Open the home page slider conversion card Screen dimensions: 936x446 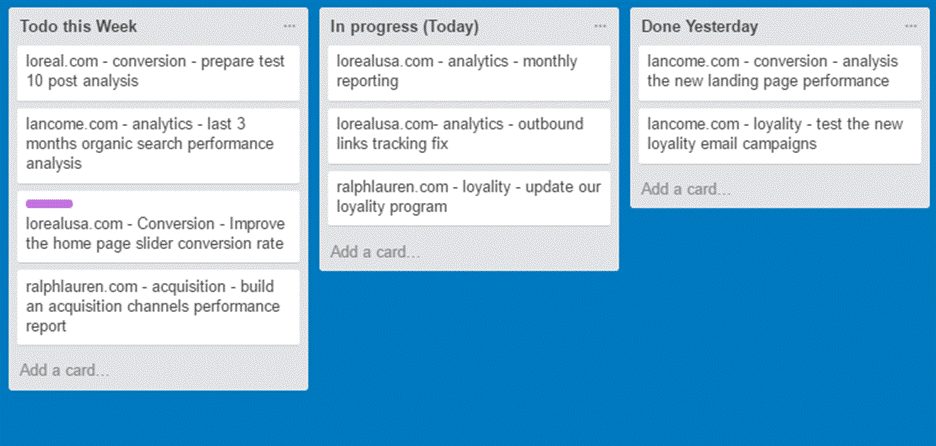tap(158, 234)
